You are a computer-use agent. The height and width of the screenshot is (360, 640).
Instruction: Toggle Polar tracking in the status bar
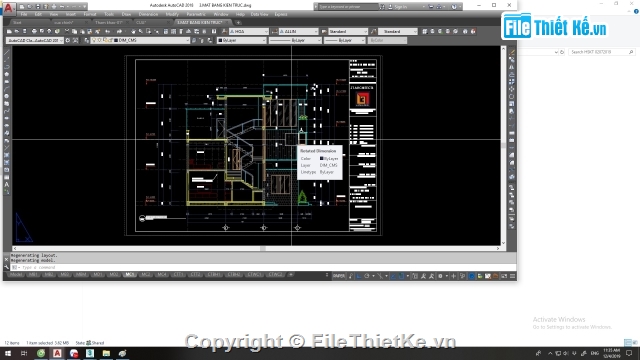tap(367, 276)
